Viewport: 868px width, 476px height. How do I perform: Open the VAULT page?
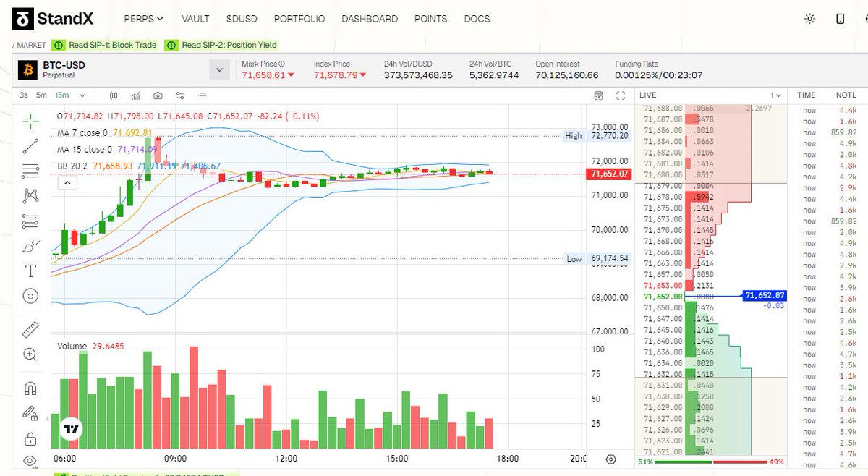point(195,19)
